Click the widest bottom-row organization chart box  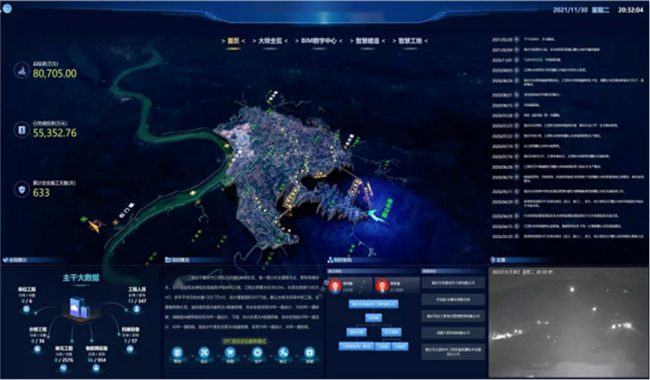pyautogui.click(x=356, y=346)
